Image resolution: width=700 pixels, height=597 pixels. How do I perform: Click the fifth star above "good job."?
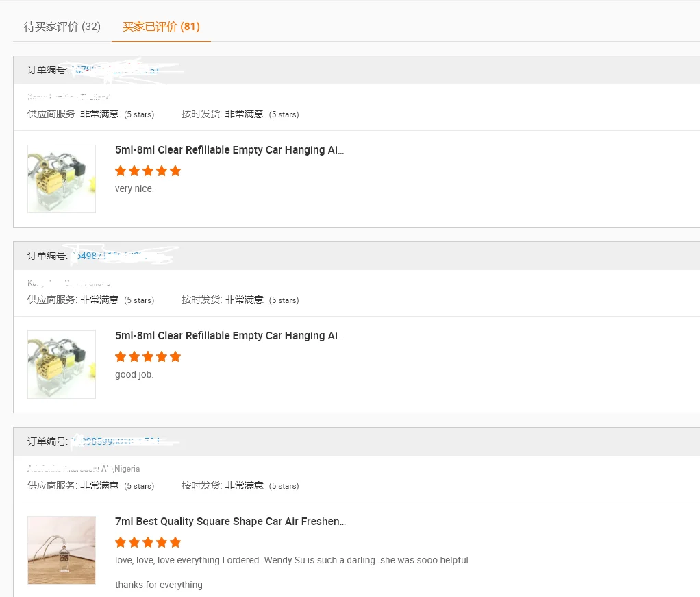(x=175, y=356)
